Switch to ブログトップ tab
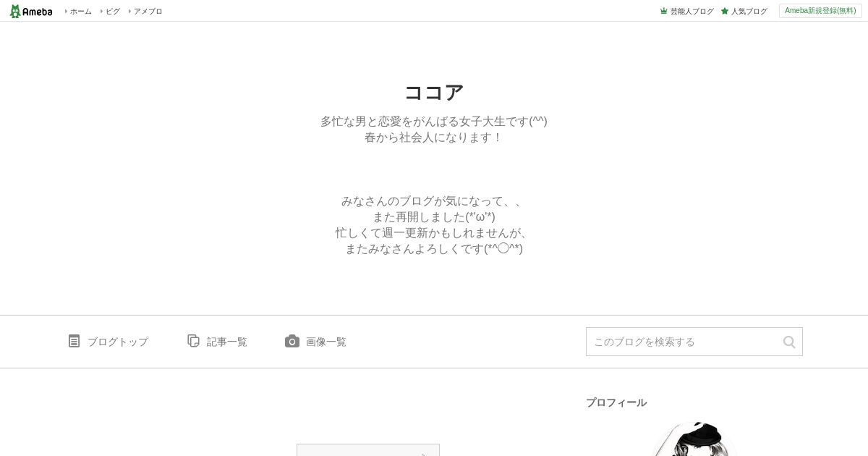This screenshot has height=456, width=868. 118,342
